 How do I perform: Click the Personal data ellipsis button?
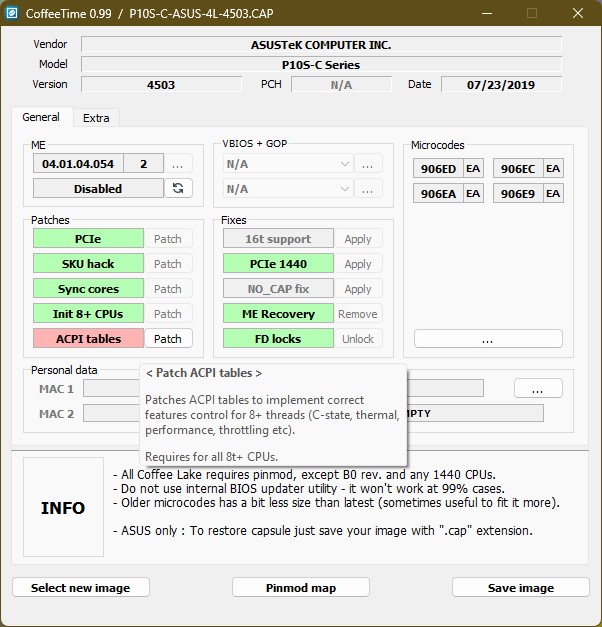pyautogui.click(x=538, y=388)
